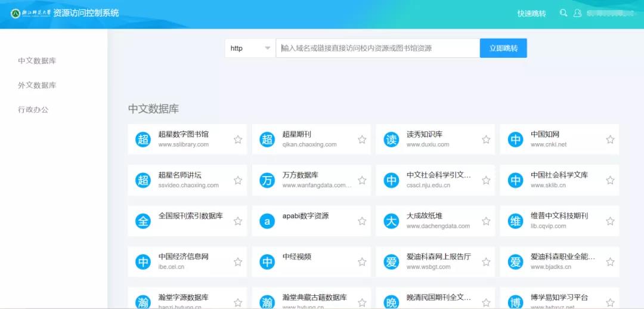Screen dimensions: 644x309
Task: Click the university logo in the header
Action: coord(31,13)
